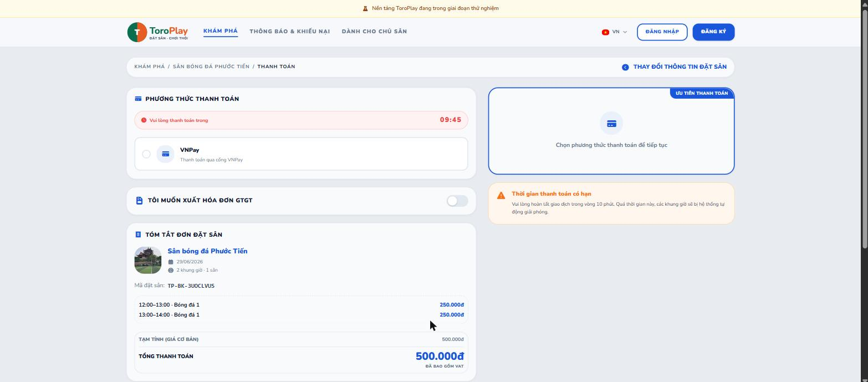Click the flask icon in the test banner
Image resolution: width=868 pixels, height=382 pixels.
pos(365,8)
